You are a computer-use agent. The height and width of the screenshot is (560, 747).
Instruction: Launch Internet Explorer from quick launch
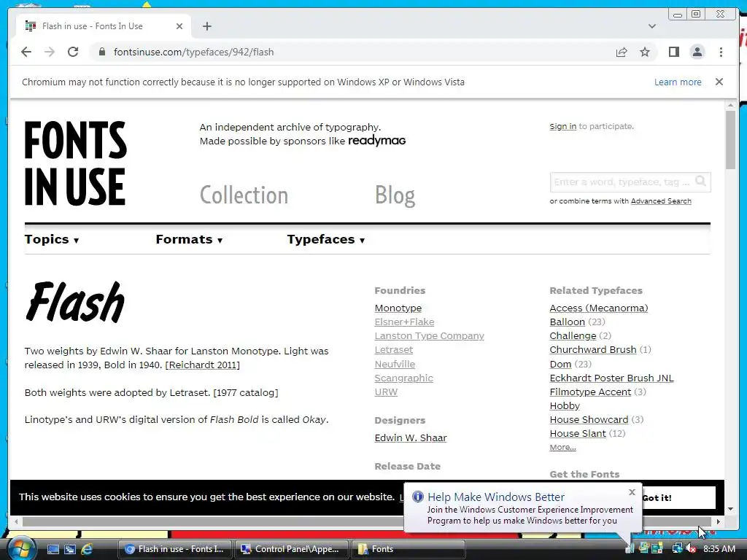[x=87, y=549]
